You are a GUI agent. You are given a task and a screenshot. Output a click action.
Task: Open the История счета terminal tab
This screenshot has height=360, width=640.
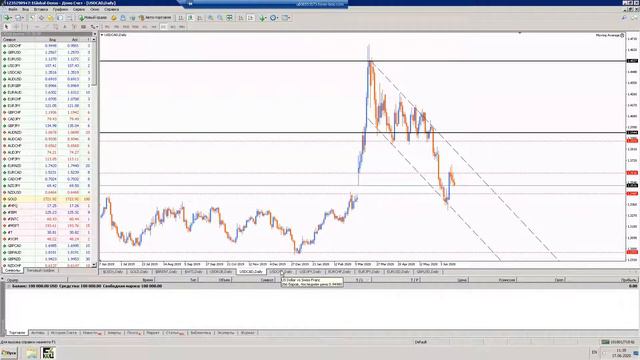(64, 333)
